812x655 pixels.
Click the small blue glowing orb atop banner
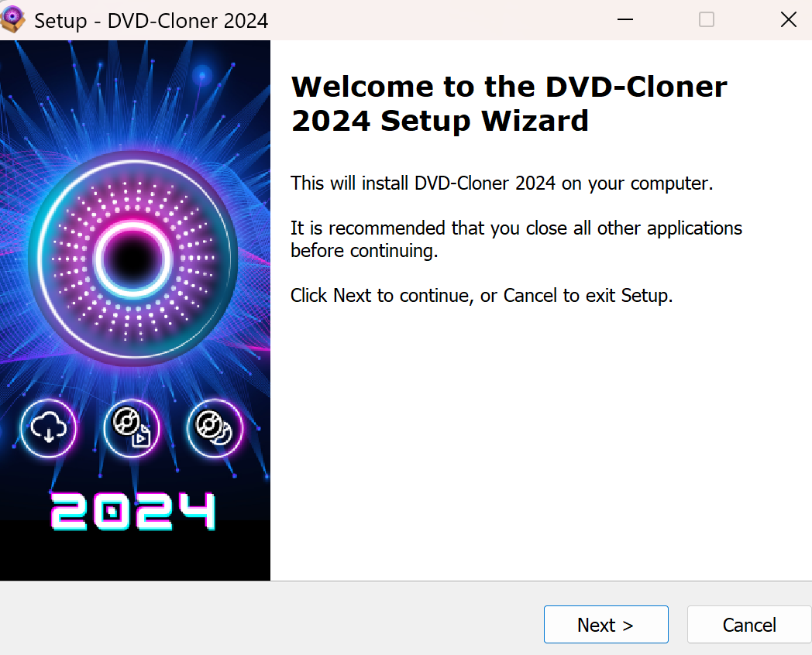[202, 76]
